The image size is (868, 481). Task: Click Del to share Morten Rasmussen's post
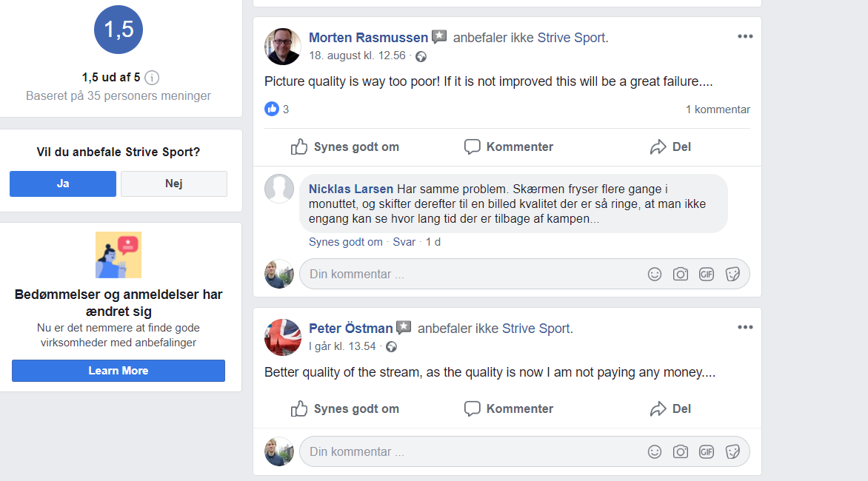[670, 147]
